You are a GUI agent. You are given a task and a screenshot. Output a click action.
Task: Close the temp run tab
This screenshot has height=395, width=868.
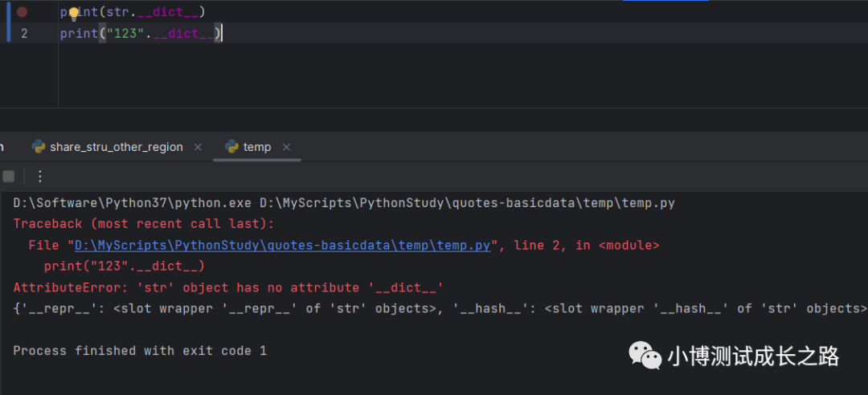[x=286, y=147]
